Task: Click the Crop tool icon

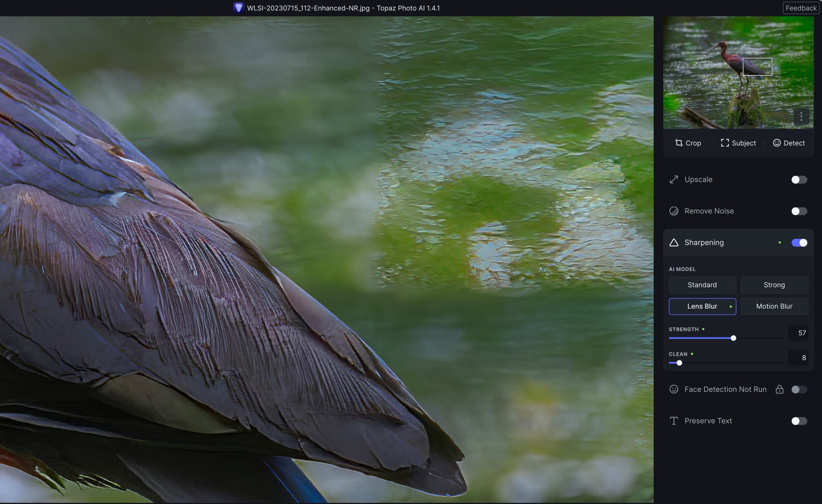Action: [x=679, y=143]
